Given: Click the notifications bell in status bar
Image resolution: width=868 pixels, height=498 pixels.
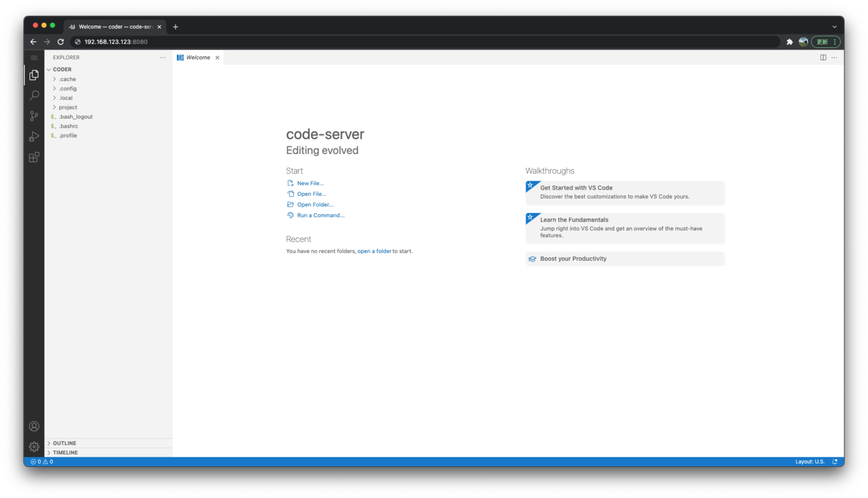Looking at the screenshot, I should coord(835,462).
